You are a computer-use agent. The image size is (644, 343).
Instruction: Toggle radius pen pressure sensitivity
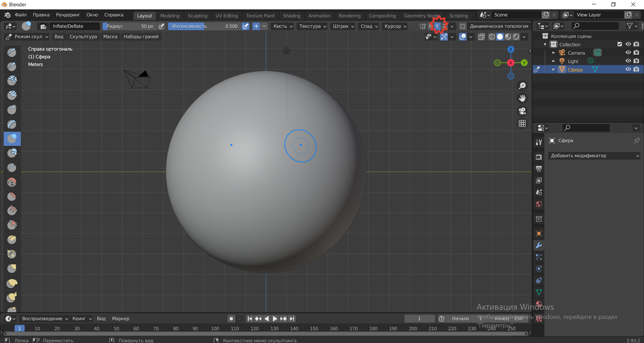[x=161, y=26]
